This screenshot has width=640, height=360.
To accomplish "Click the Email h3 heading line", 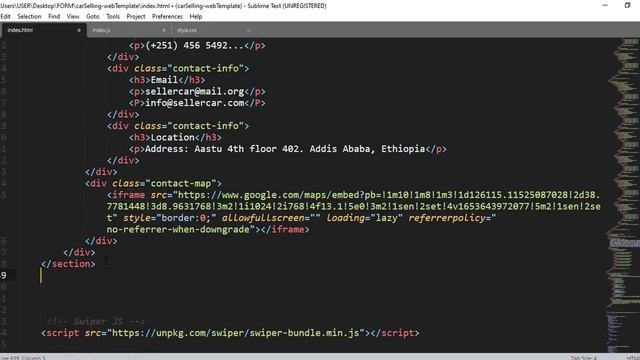I will tap(167, 80).
